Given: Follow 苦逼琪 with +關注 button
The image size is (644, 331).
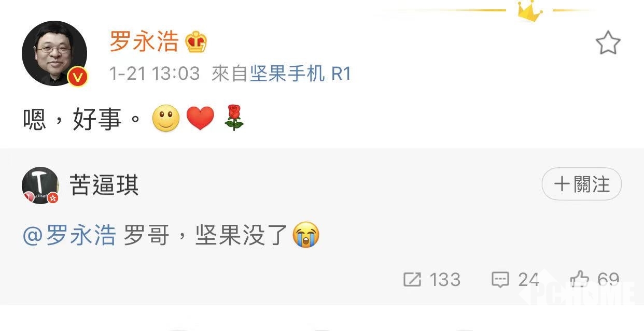Looking at the screenshot, I should point(581,184).
